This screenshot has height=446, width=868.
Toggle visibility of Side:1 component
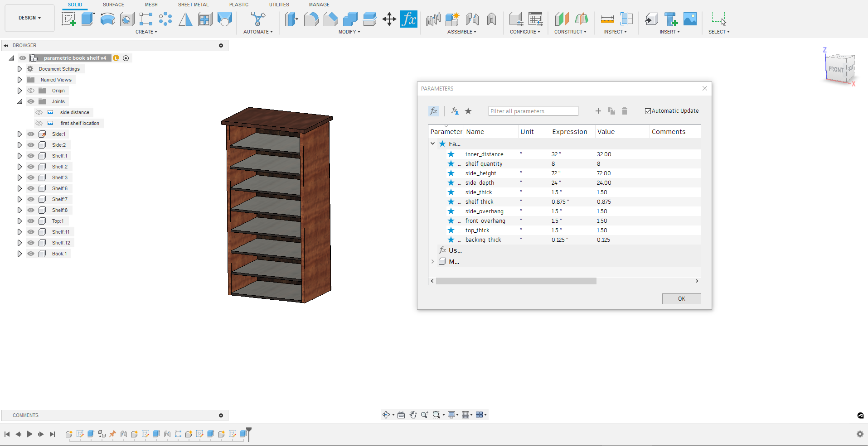(30, 134)
